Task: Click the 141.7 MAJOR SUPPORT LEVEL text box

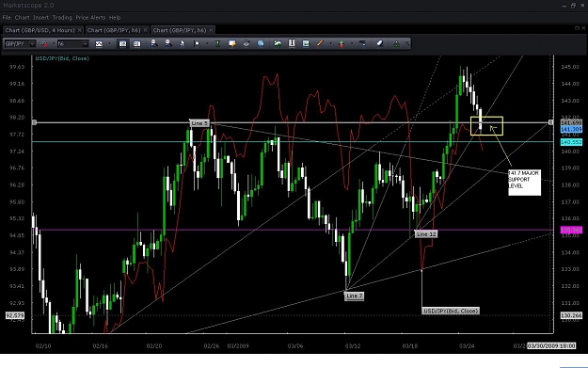Action: (524, 183)
